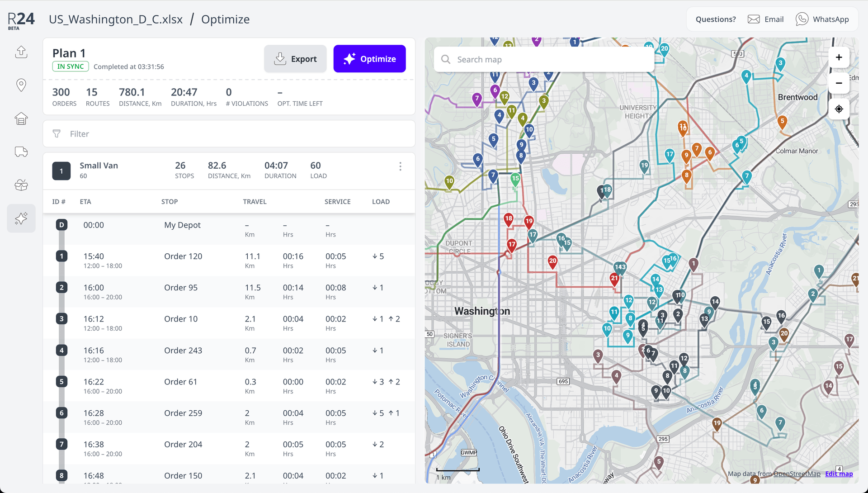Click the Export button
The image size is (868, 493).
[x=295, y=59]
